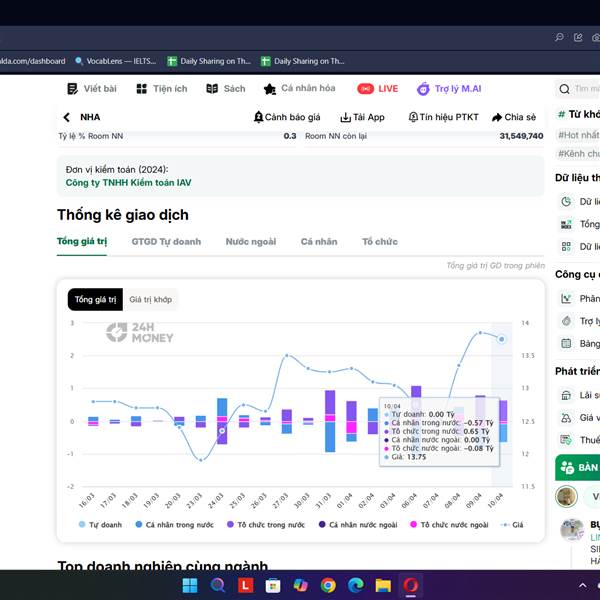The height and width of the screenshot is (600, 600).
Task: Open the Sách book icon
Action: coord(212,89)
